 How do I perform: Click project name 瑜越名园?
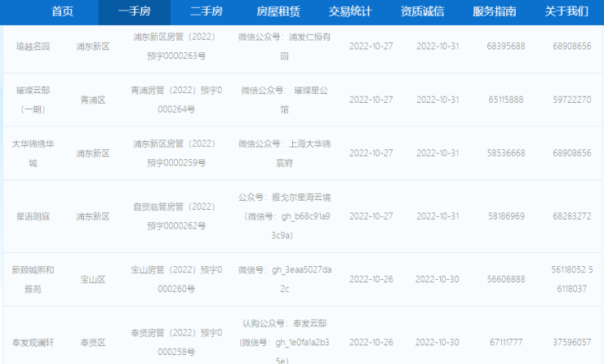pos(33,47)
